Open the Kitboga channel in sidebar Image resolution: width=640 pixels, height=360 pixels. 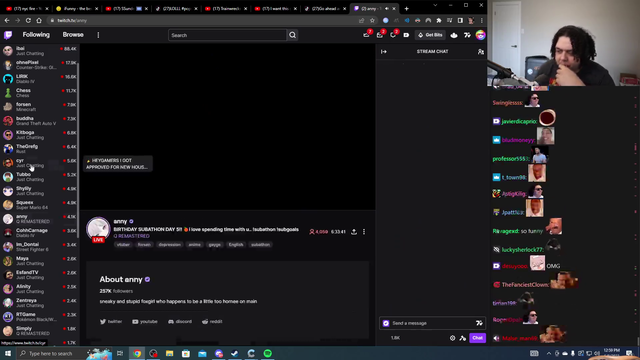coord(40,135)
